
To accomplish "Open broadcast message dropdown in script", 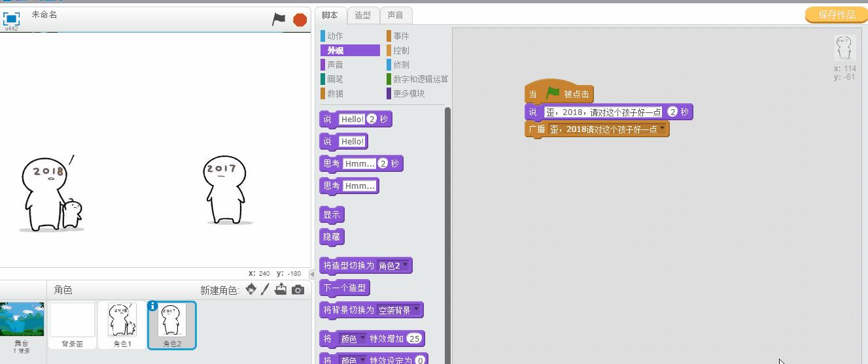I will pyautogui.click(x=608, y=129).
